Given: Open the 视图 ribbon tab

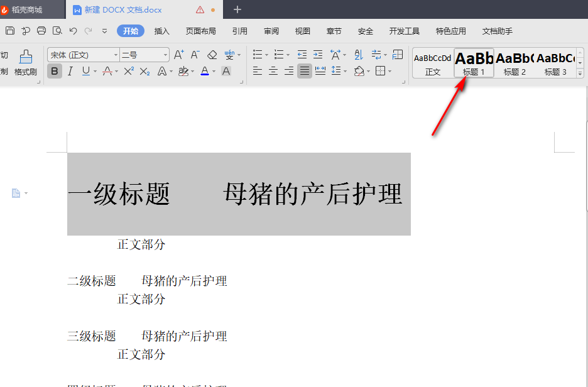Looking at the screenshot, I should point(302,31).
